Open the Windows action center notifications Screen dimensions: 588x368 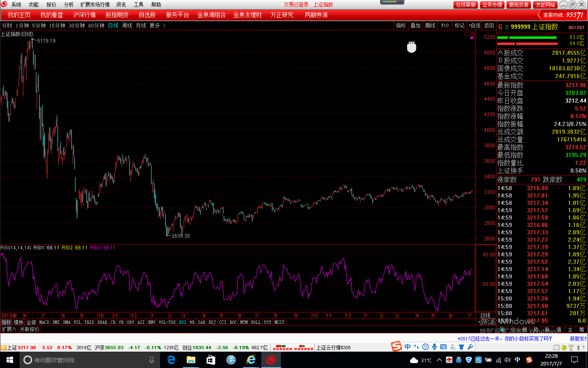click(575, 360)
